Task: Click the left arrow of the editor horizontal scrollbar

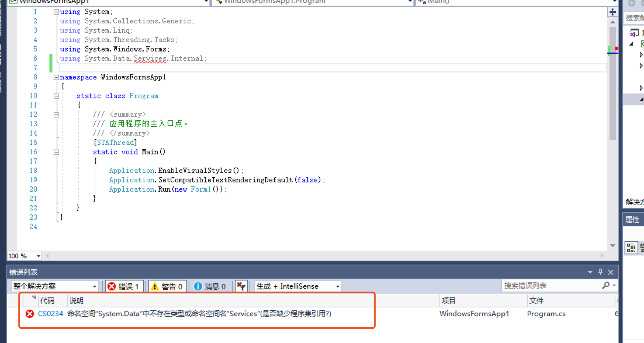Action: 47,256
